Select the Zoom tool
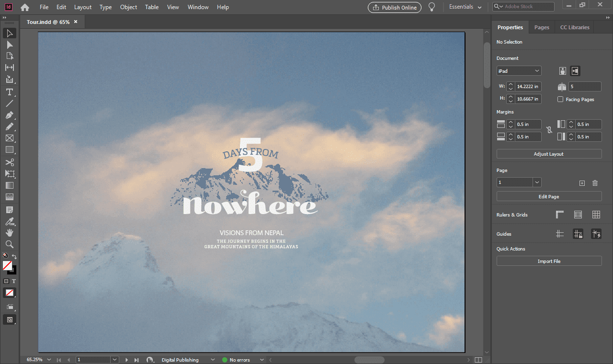Image resolution: width=613 pixels, height=364 pixels. (x=10, y=244)
